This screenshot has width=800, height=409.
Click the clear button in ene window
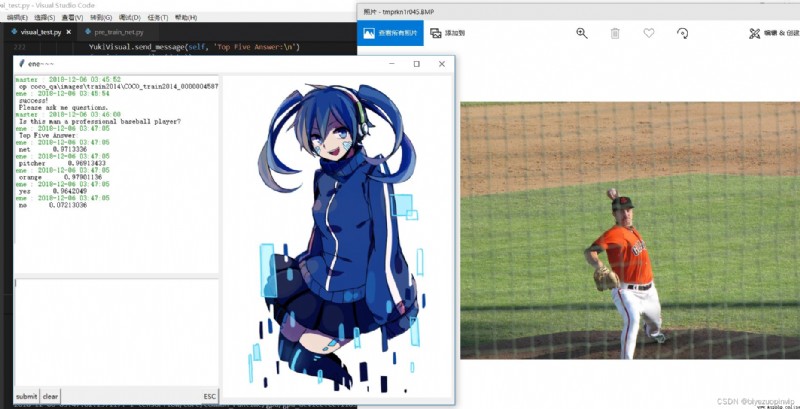[50, 396]
